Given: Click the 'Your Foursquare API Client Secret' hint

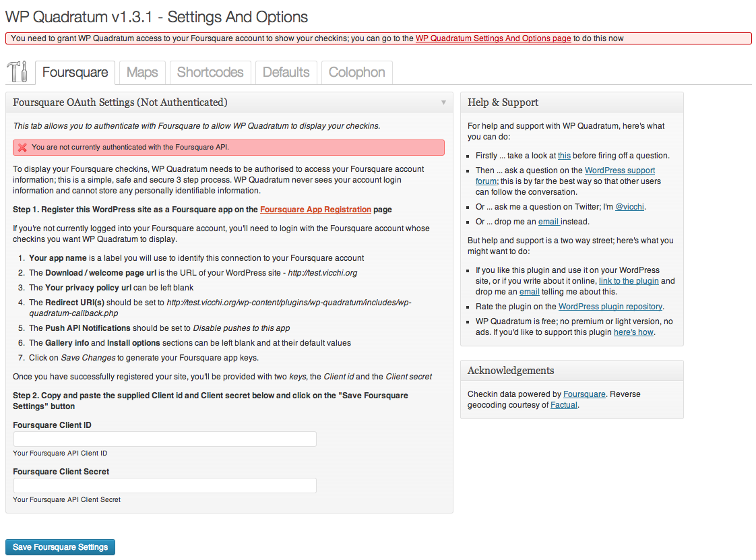Looking at the screenshot, I should [x=67, y=500].
